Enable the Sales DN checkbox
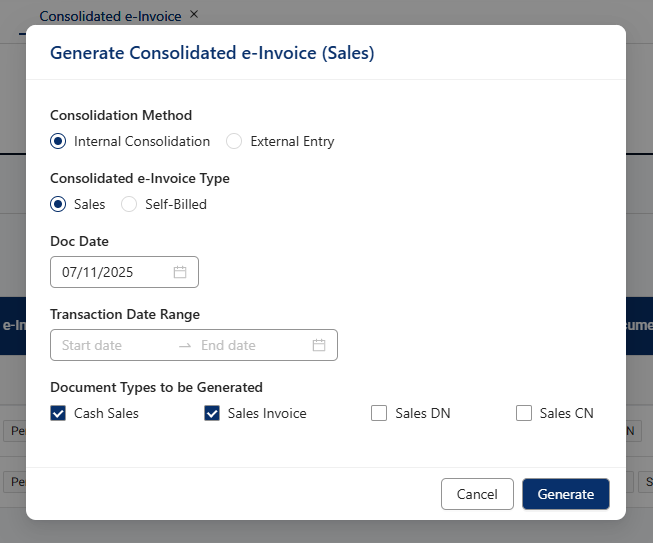 pyautogui.click(x=379, y=413)
